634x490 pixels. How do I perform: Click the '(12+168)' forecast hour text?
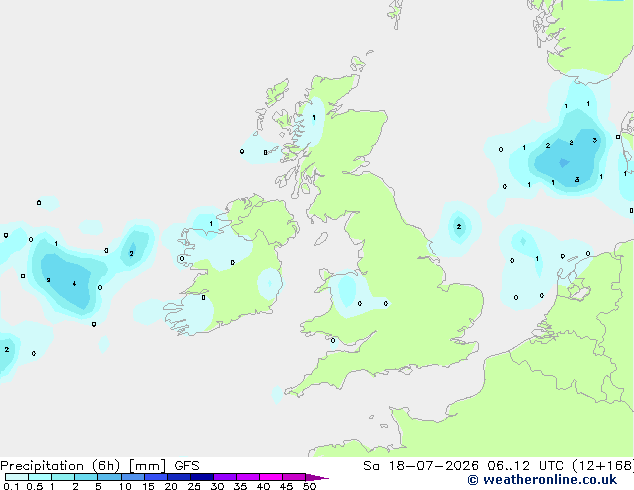point(603,466)
